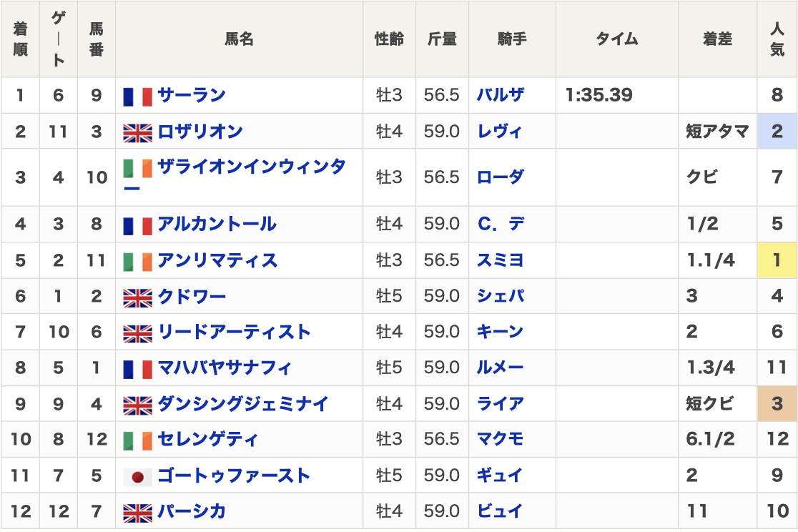Click the French flag beside アルカントール
The image size is (798, 532).
point(137,225)
